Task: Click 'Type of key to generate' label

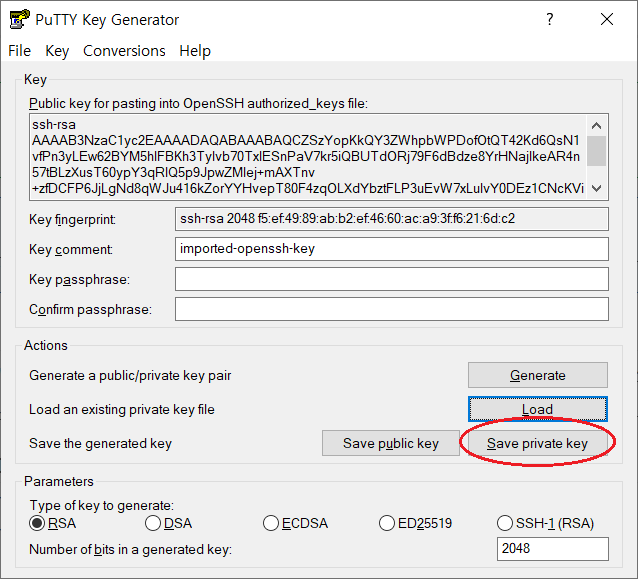Action: [102, 505]
